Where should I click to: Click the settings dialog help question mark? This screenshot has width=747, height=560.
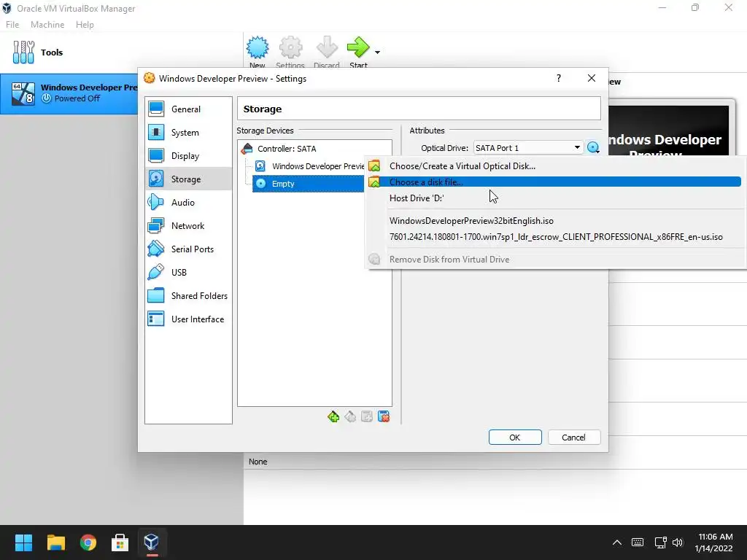point(559,78)
